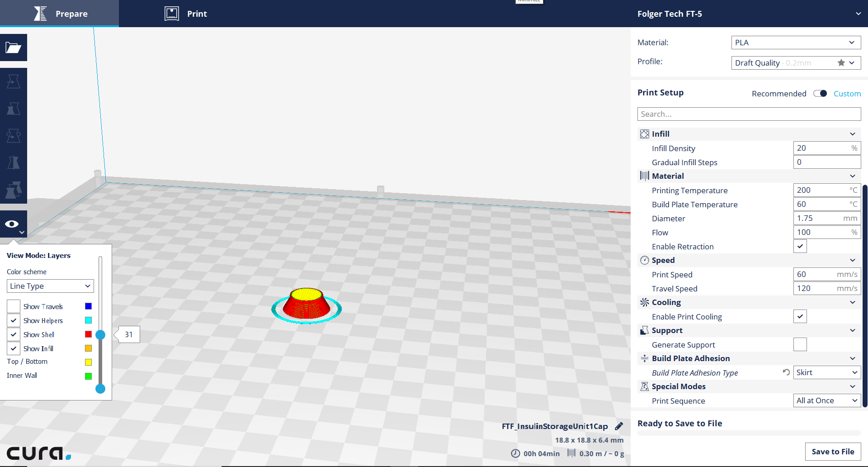Click the pencil icon to rename the job
This screenshot has height=467, width=868.
point(619,426)
